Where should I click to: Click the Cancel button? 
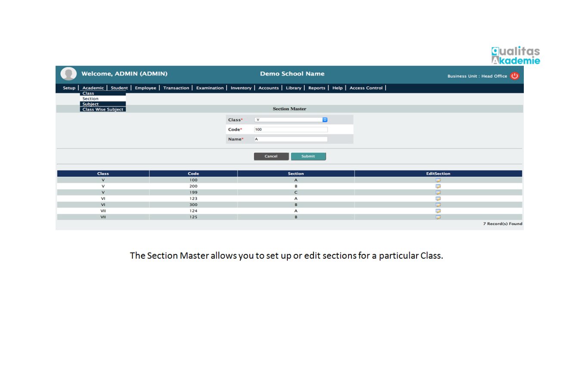271,156
